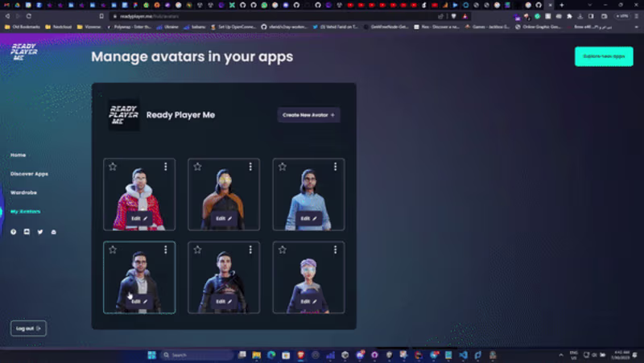This screenshot has height=363, width=644.
Task: Edit the light blue sweater avatar
Action: tap(308, 218)
